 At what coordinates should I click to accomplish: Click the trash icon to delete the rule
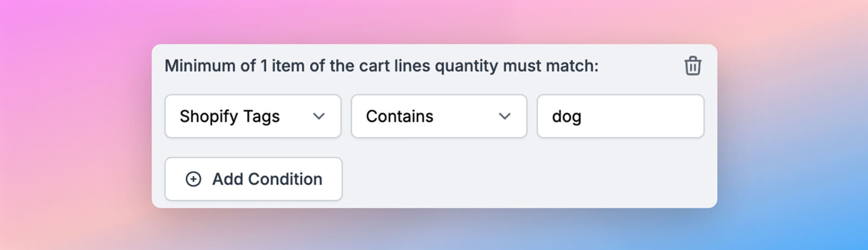coord(692,66)
